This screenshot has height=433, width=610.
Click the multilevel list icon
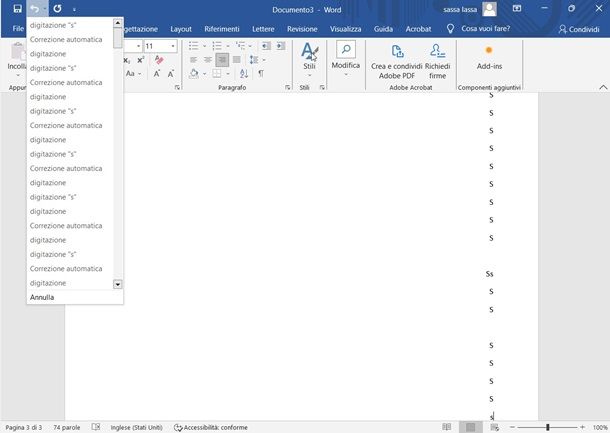240,46
